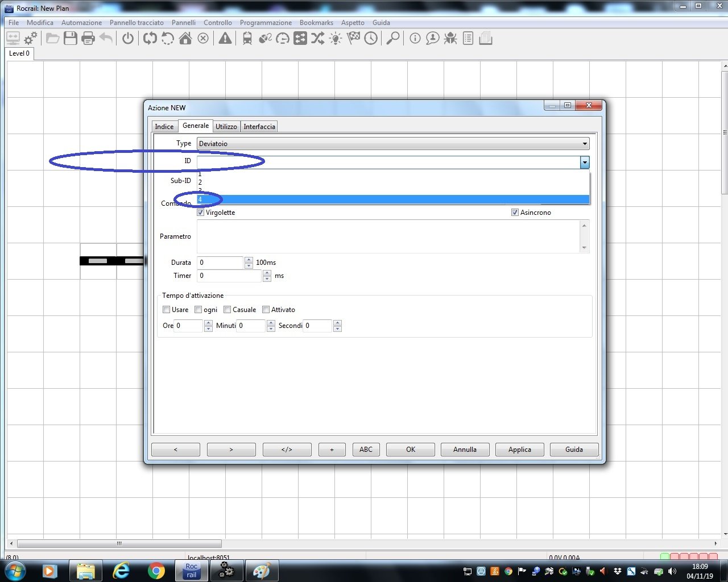Click the track power on/off icon
Screen dimensions: 728x582
(128, 39)
